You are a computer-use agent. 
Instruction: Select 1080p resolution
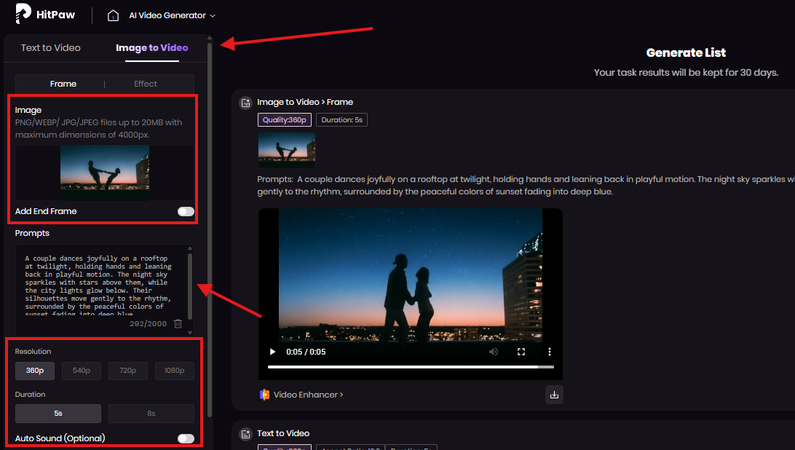coord(174,370)
